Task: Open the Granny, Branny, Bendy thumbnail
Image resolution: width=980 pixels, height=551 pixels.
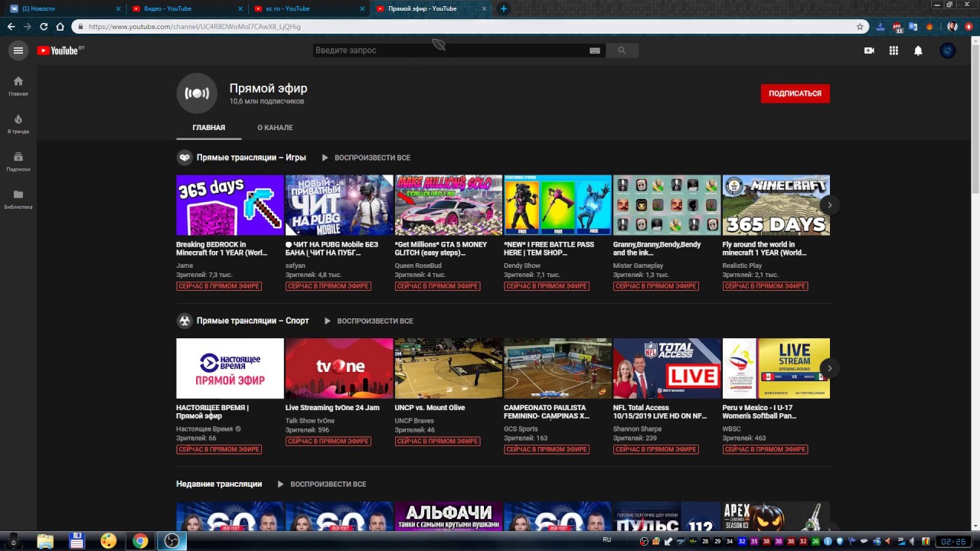Action: 667,205
